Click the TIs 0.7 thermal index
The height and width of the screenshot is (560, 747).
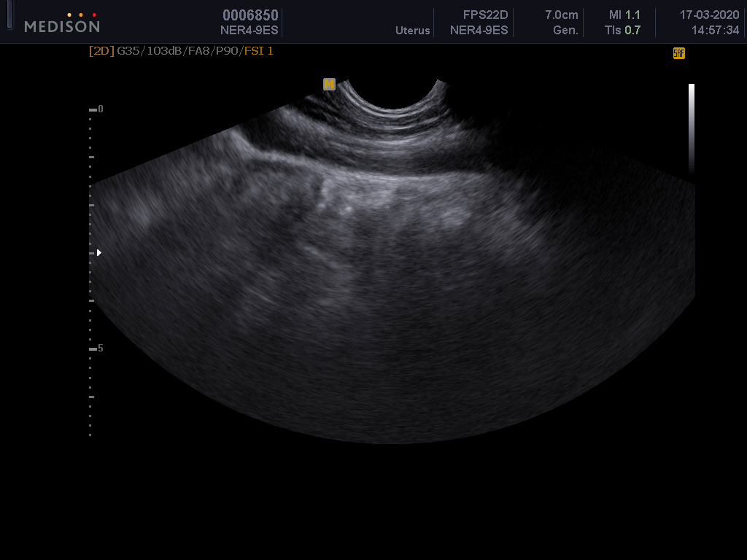pos(624,30)
